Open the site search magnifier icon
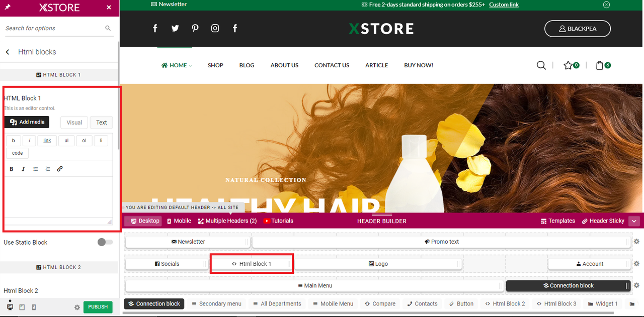644x317 pixels. 541,65
